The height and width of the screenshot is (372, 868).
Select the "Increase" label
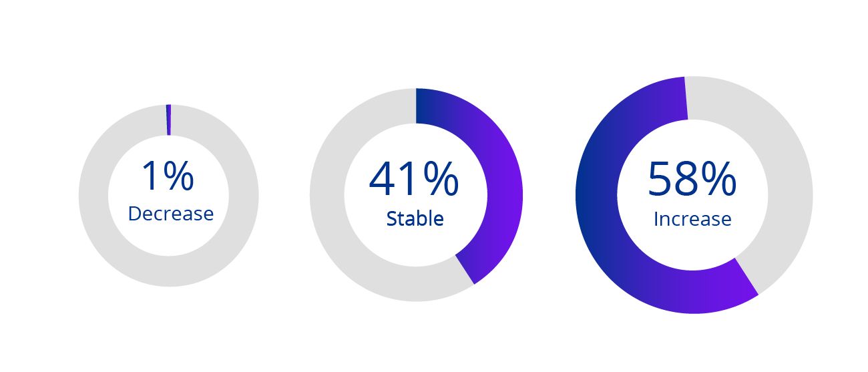pyautogui.click(x=692, y=219)
